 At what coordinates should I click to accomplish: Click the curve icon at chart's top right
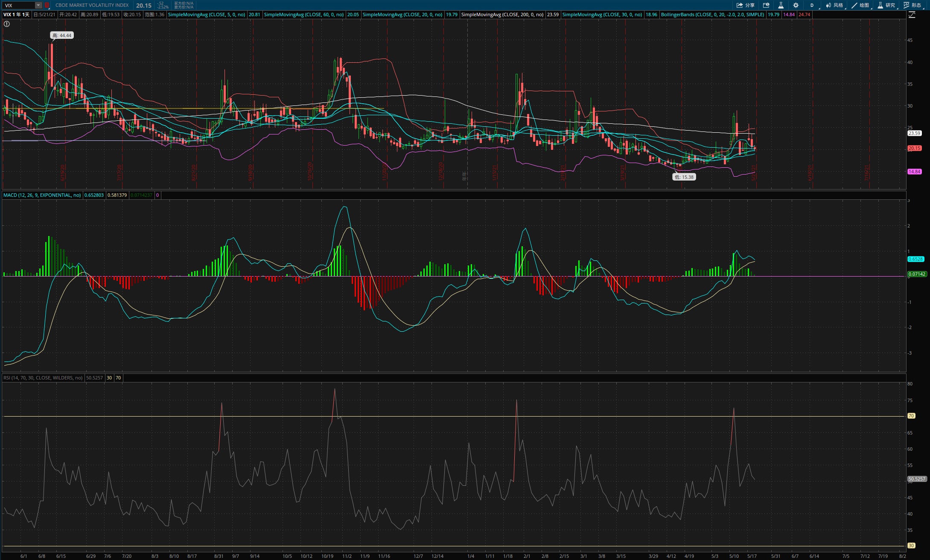point(912,15)
